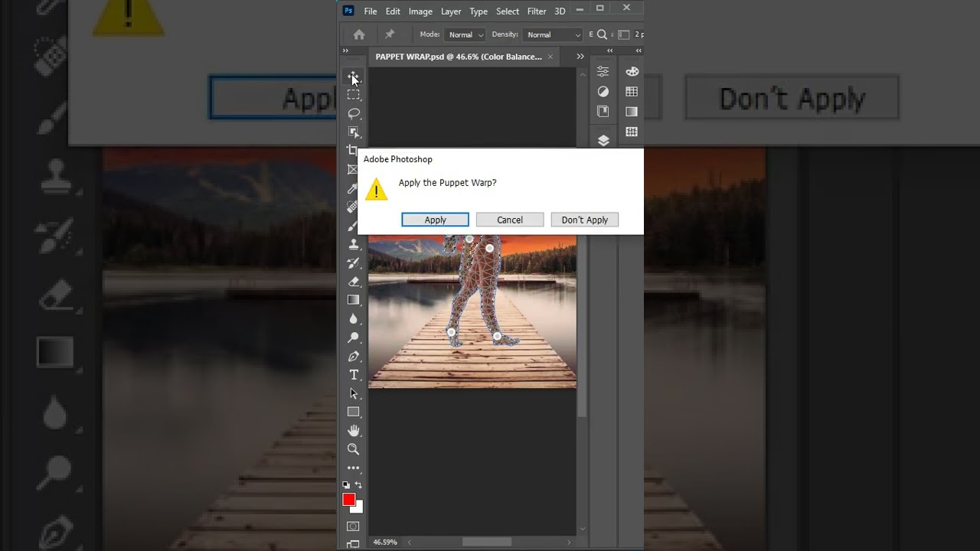
Task: Swap foreground and background colors
Action: coord(358,485)
